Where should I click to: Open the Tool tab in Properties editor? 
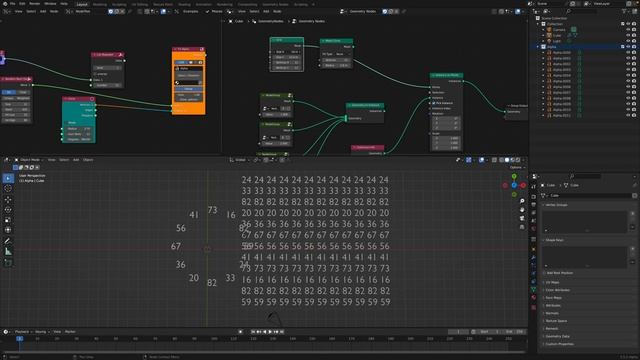(533, 187)
